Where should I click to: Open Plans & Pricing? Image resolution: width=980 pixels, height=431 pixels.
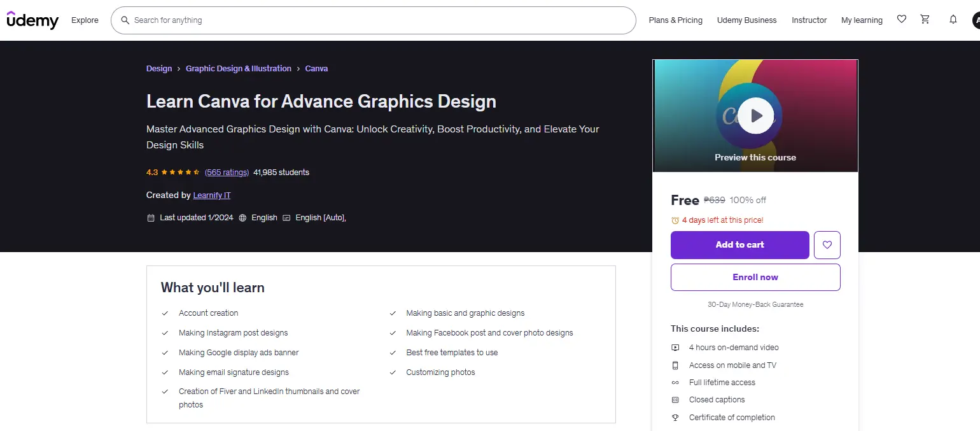pos(676,20)
